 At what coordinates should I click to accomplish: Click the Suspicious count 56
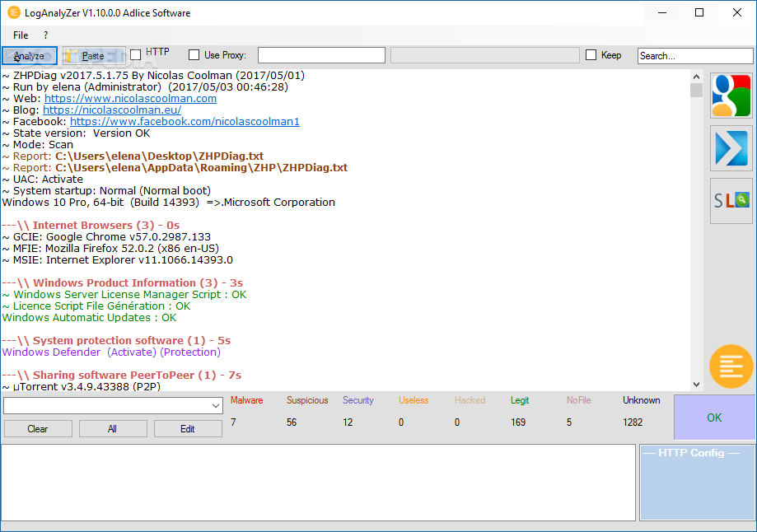tap(291, 422)
